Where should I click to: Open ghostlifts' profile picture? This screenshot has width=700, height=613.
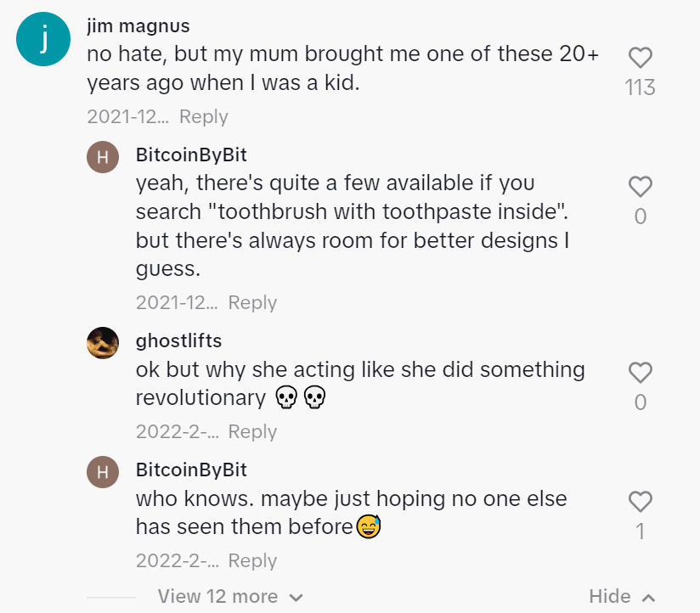tap(103, 342)
